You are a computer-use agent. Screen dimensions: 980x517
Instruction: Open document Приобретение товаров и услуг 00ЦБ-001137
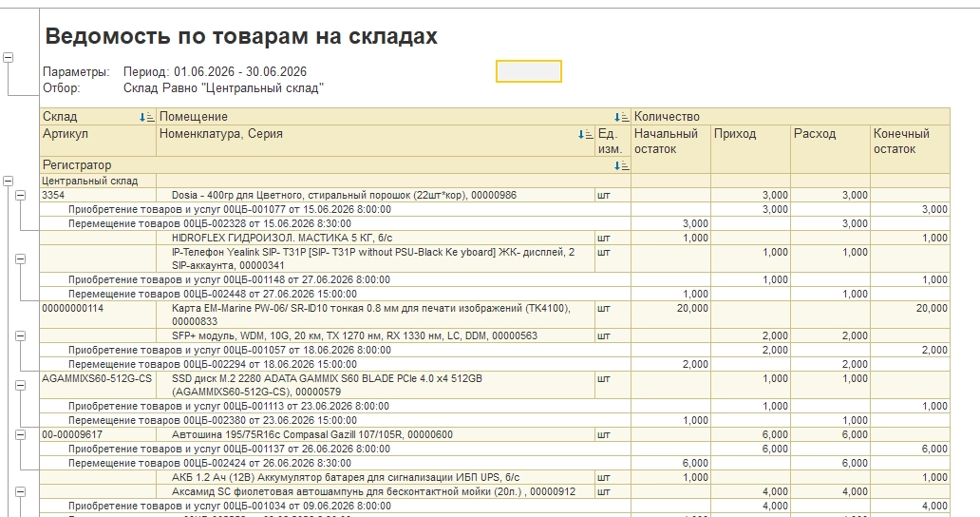point(229,449)
